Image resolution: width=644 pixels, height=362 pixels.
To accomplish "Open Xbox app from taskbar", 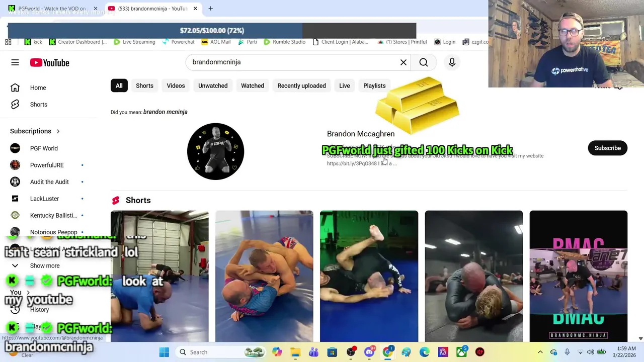I will click(x=461, y=352).
